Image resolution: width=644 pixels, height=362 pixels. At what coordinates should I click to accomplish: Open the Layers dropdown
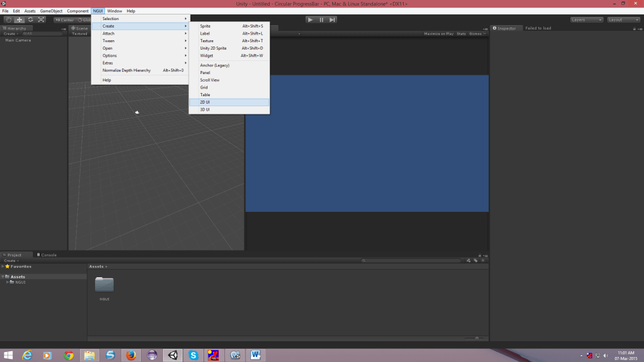coord(587,19)
